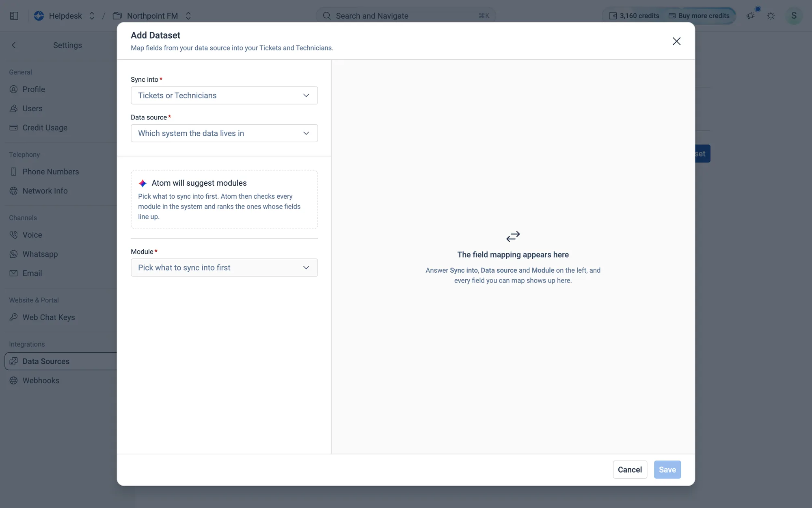Toggle the light theme sun icon
The height and width of the screenshot is (508, 812).
(x=771, y=16)
